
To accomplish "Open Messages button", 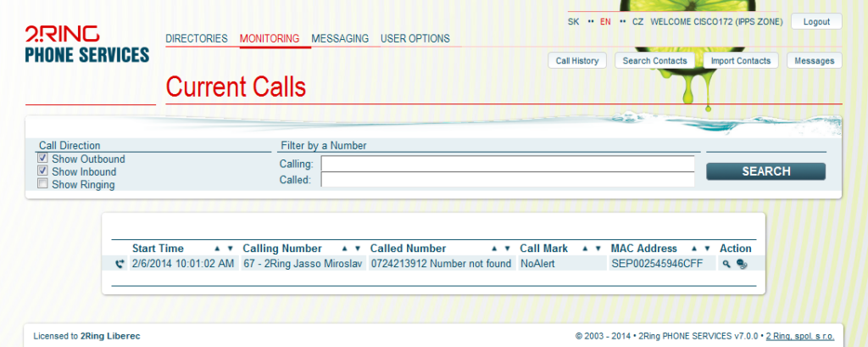I will (x=815, y=60).
